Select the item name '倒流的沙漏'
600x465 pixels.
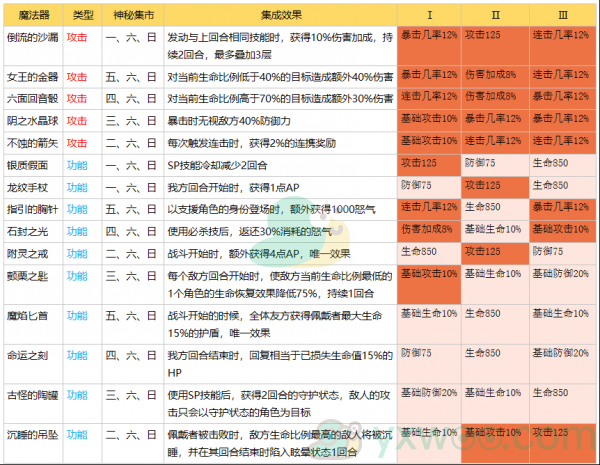coord(33,38)
